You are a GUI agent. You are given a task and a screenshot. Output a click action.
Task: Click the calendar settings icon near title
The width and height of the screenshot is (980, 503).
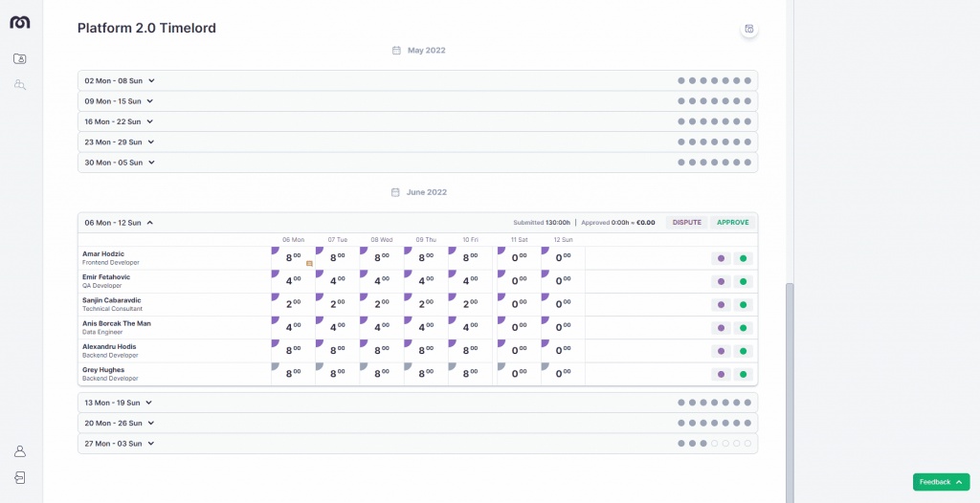coord(748,29)
